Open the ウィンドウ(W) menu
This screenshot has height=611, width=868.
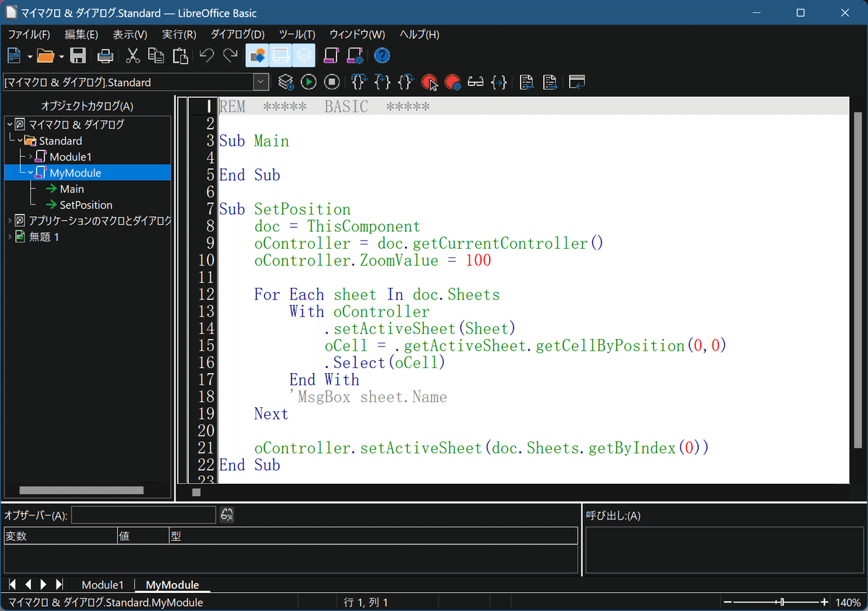357,35
